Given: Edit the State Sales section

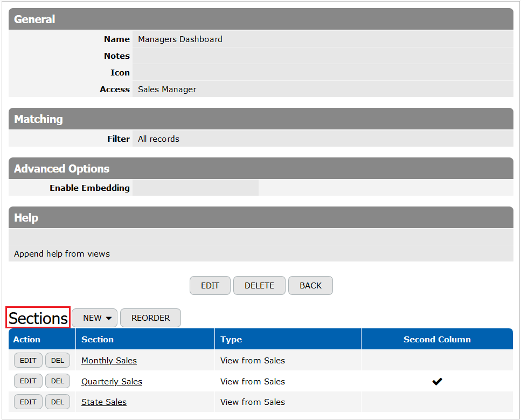Looking at the screenshot, I should click(x=28, y=402).
